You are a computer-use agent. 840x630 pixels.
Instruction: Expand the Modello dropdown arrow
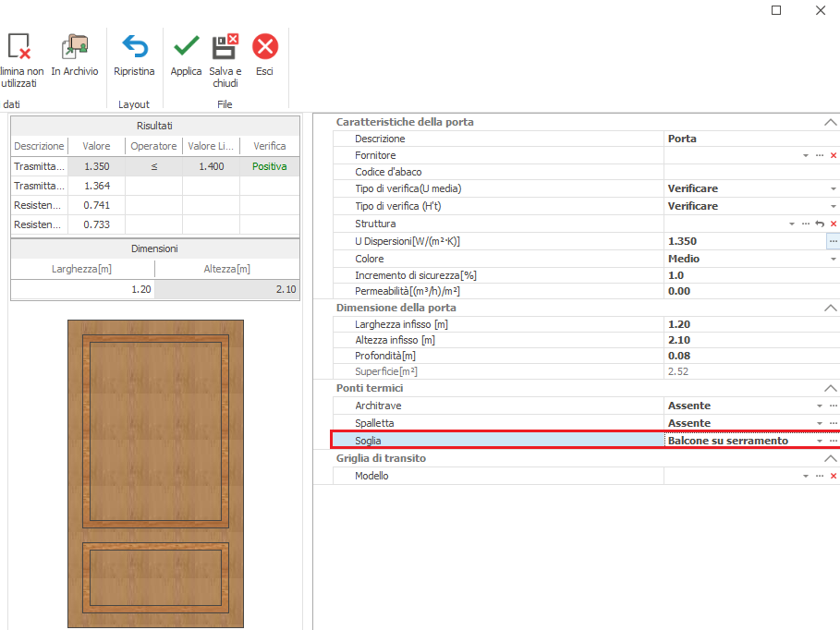[x=806, y=476]
